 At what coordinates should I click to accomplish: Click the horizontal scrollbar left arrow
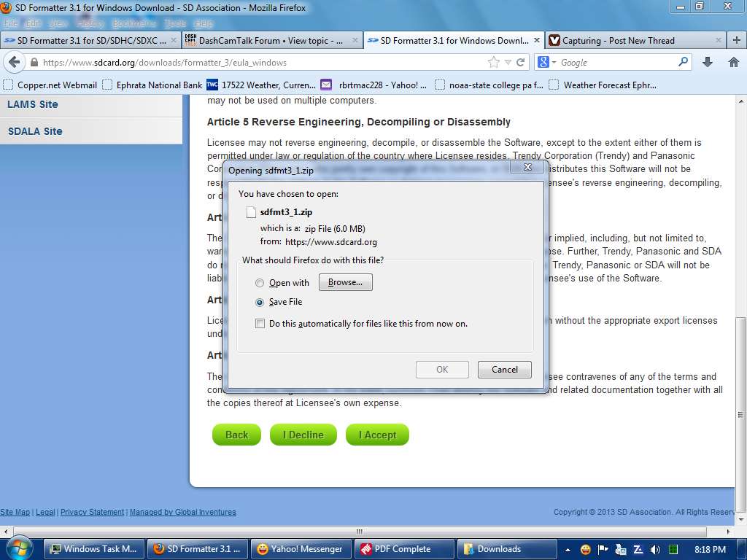click(5, 531)
